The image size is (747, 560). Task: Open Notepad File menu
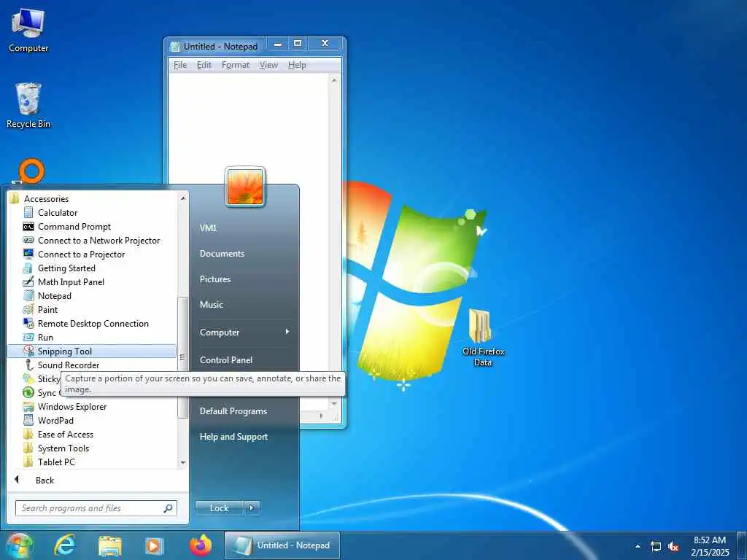(x=180, y=65)
